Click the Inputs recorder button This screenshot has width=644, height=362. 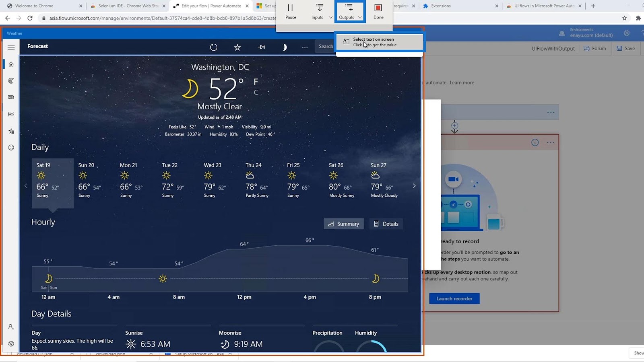[317, 12]
